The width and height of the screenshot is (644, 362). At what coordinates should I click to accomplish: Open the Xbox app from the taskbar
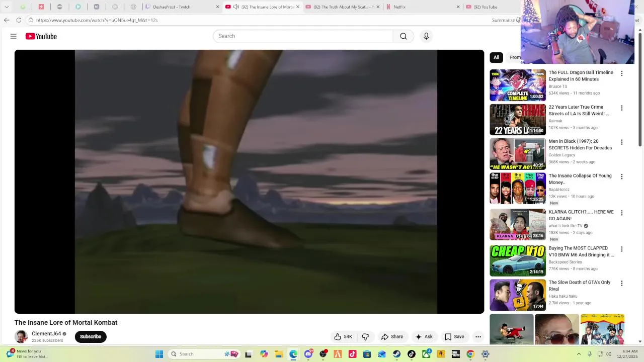coord(426,354)
